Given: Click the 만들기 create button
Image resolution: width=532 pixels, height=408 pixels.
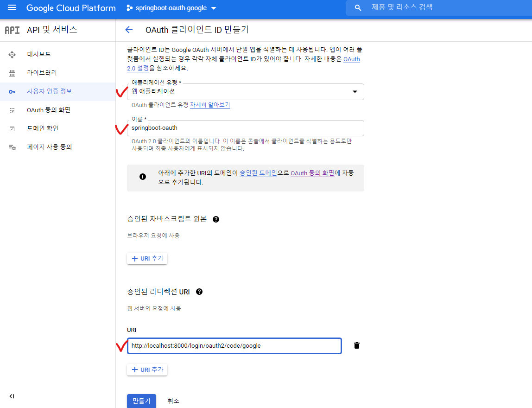Looking at the screenshot, I should [141, 401].
